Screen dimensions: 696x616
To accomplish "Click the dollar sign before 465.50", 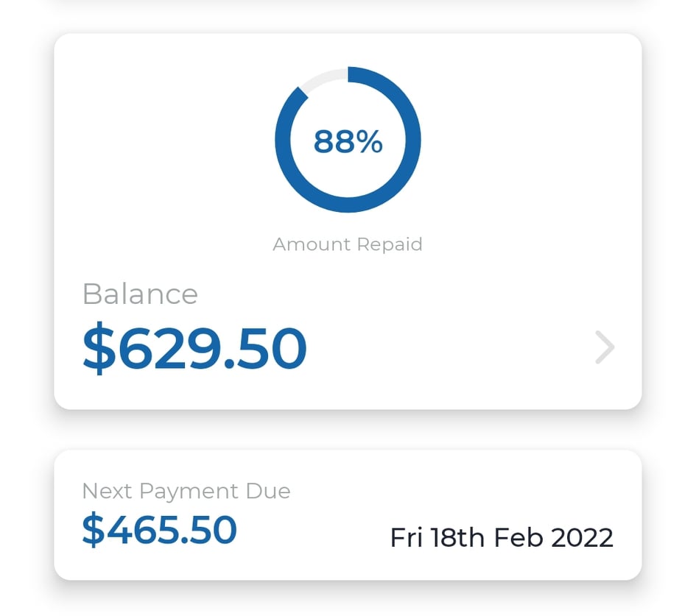I will pyautogui.click(x=94, y=529).
